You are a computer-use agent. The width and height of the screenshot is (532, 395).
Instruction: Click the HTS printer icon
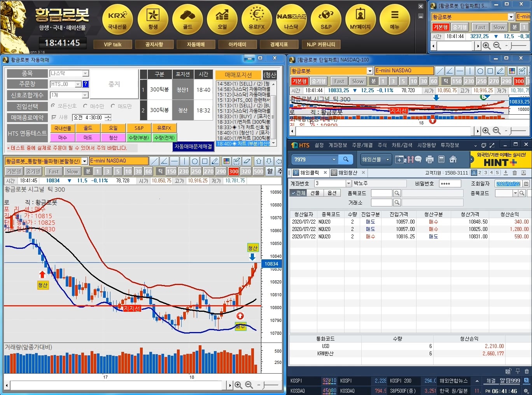pyautogui.click(x=430, y=159)
